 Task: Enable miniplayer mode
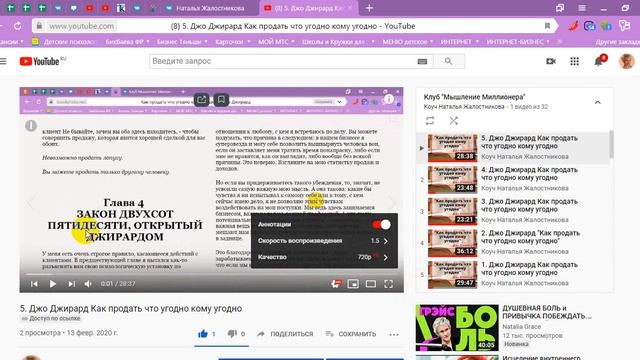(353, 284)
